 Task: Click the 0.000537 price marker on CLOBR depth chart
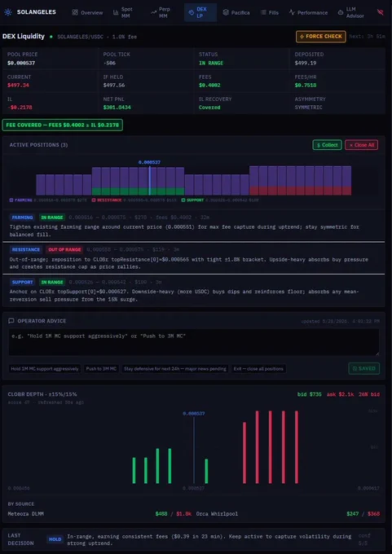click(194, 413)
